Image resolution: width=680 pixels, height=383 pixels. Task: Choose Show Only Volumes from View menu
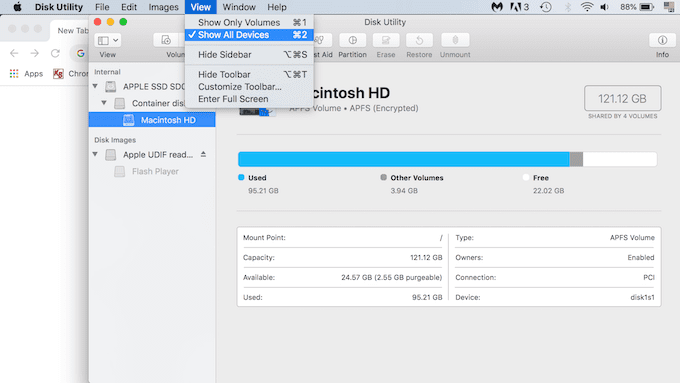(249, 23)
